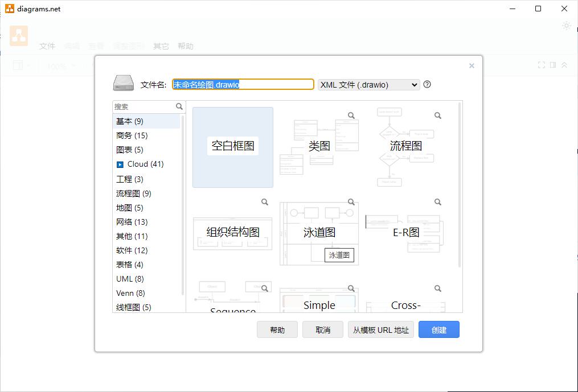The image size is (578, 392).
Task: Preview the 流程图 template with its magnifier
Action: [x=437, y=115]
